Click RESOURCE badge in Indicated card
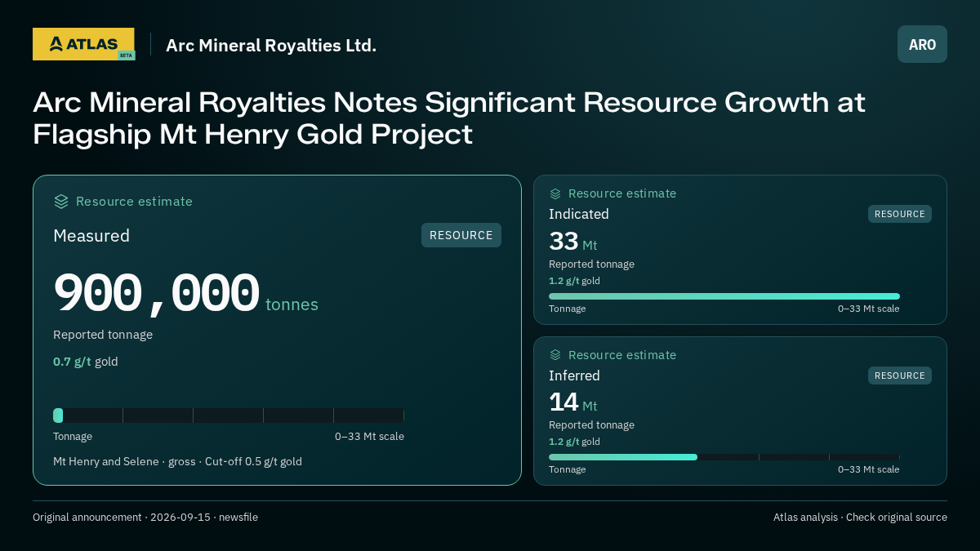980x551 pixels. tap(900, 214)
